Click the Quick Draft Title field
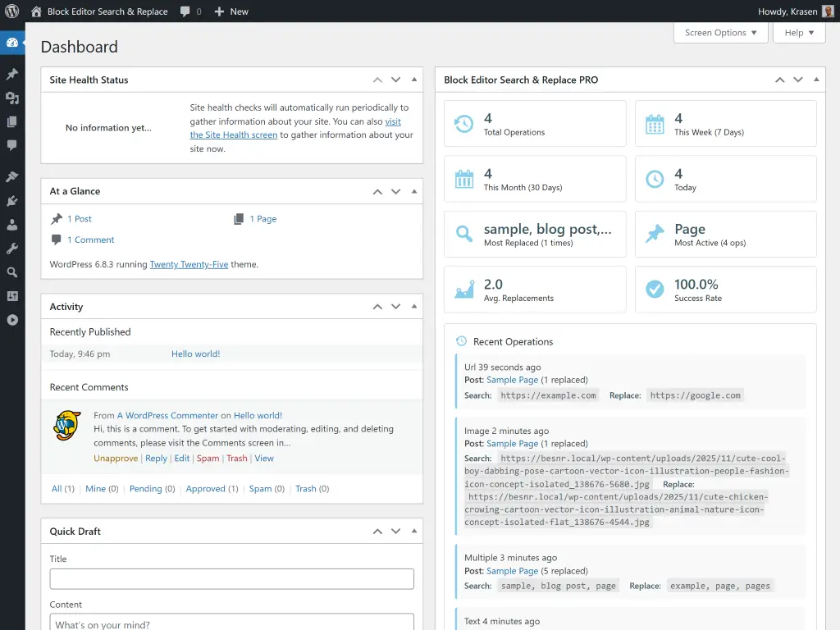 pyautogui.click(x=231, y=578)
